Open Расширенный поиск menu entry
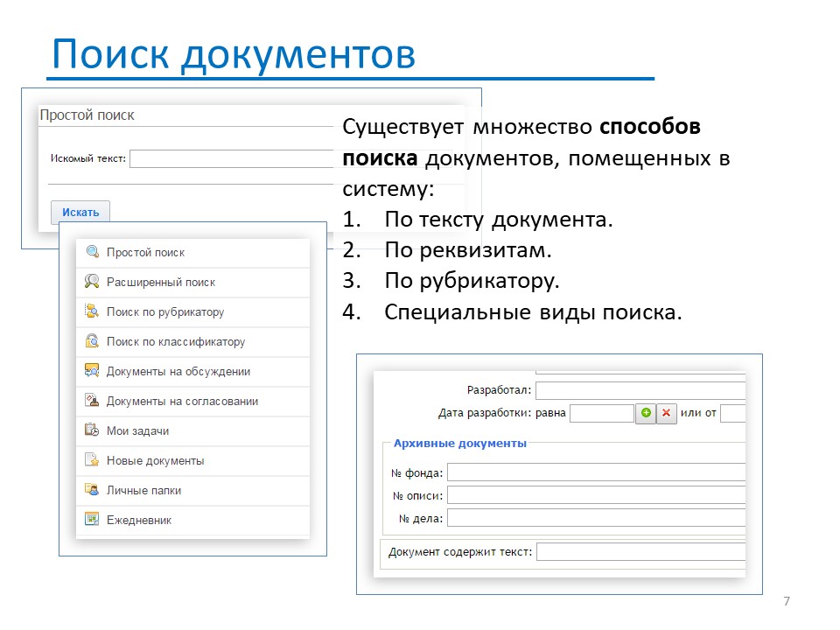Image resolution: width=840 pixels, height=630 pixels. (x=192, y=283)
